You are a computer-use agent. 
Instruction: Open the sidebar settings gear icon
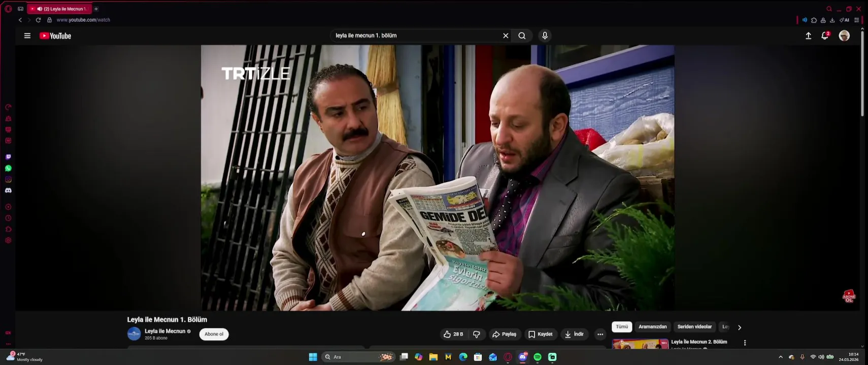click(8, 240)
